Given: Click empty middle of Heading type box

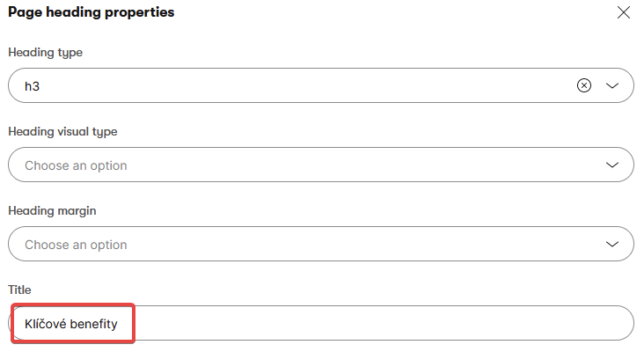Looking at the screenshot, I should pyautogui.click(x=308, y=85).
